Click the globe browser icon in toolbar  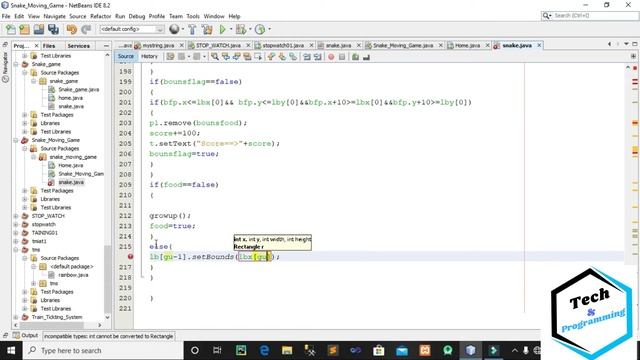pos(174,29)
